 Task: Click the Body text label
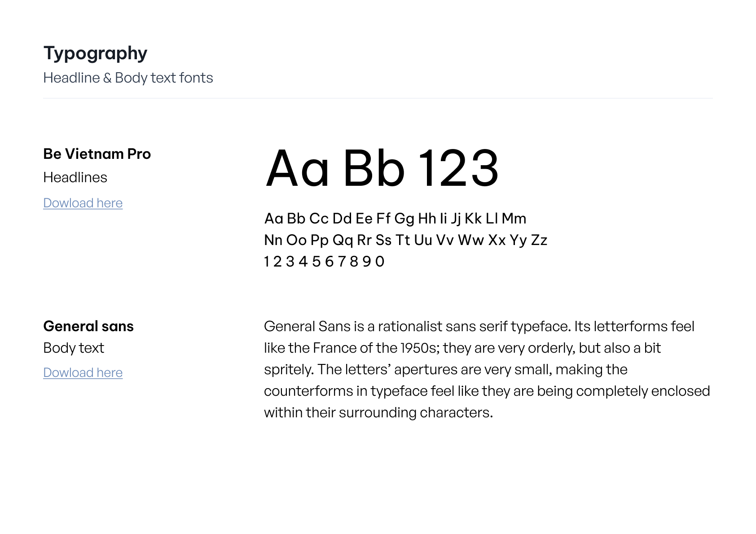pos(74,348)
